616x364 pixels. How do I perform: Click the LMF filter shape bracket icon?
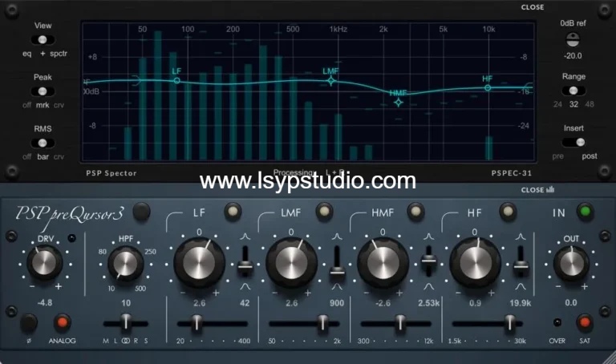pyautogui.click(x=266, y=222)
